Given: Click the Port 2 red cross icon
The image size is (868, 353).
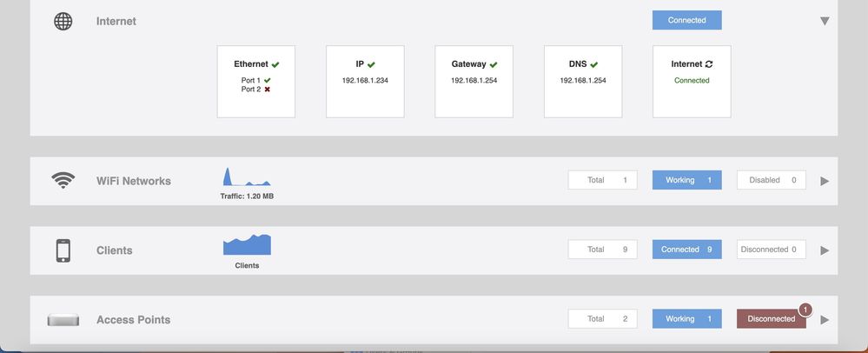Looking at the screenshot, I should pos(268,90).
